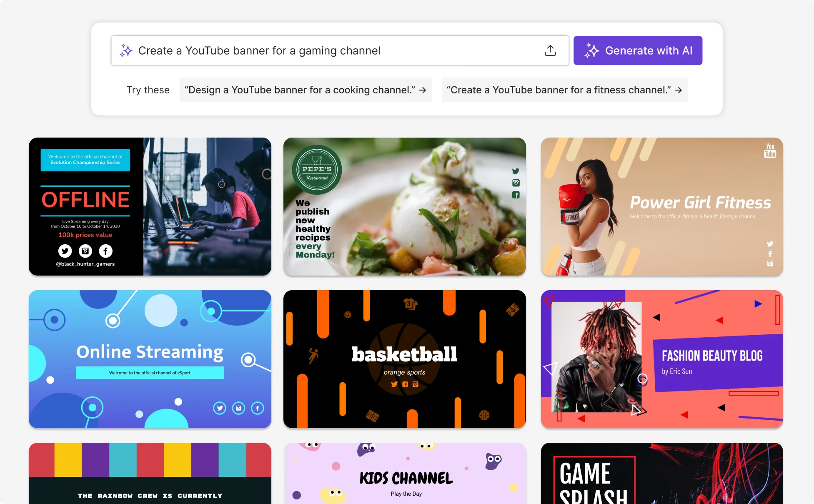Click Generate with AI button
Image resolution: width=814 pixels, height=504 pixels.
tap(638, 50)
